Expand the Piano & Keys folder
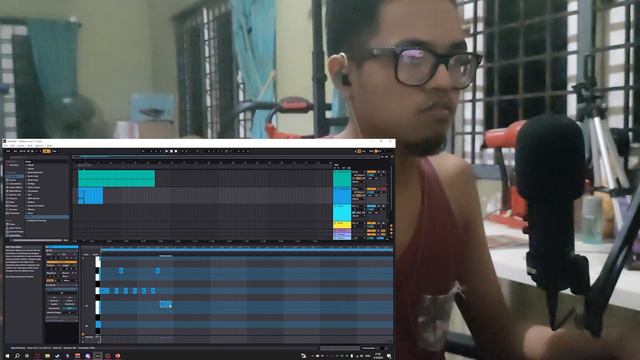Image resolution: width=640 pixels, height=360 pixels. [27, 187]
